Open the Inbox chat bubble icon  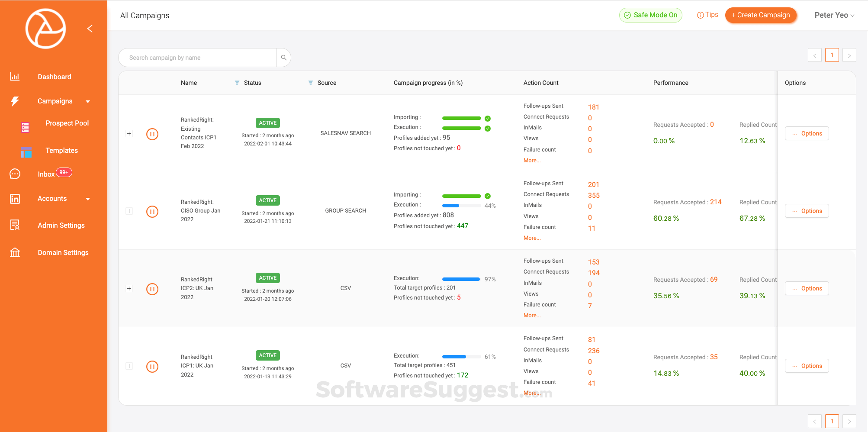coord(15,174)
